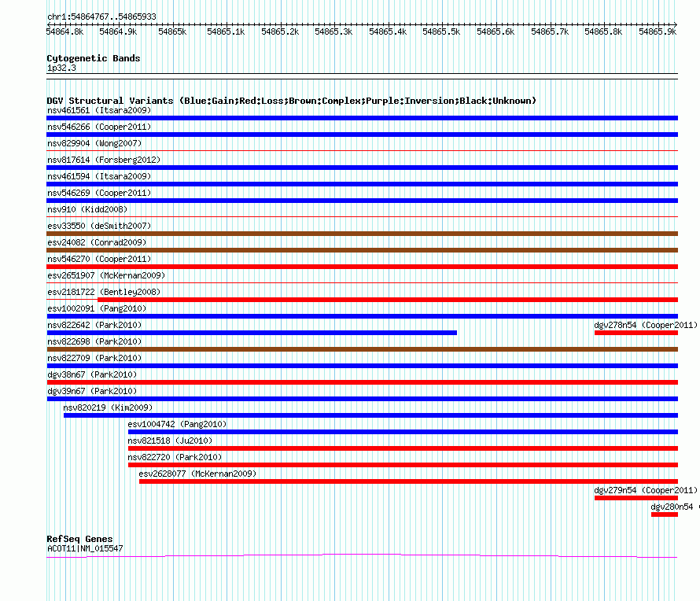
Task: Click the 54865.7k ruler tick label
Action: click(550, 31)
